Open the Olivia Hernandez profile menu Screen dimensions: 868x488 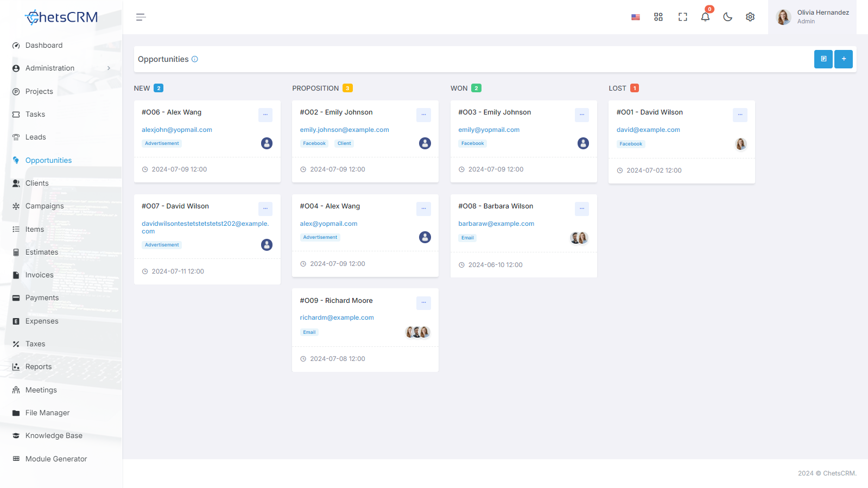pos(812,17)
